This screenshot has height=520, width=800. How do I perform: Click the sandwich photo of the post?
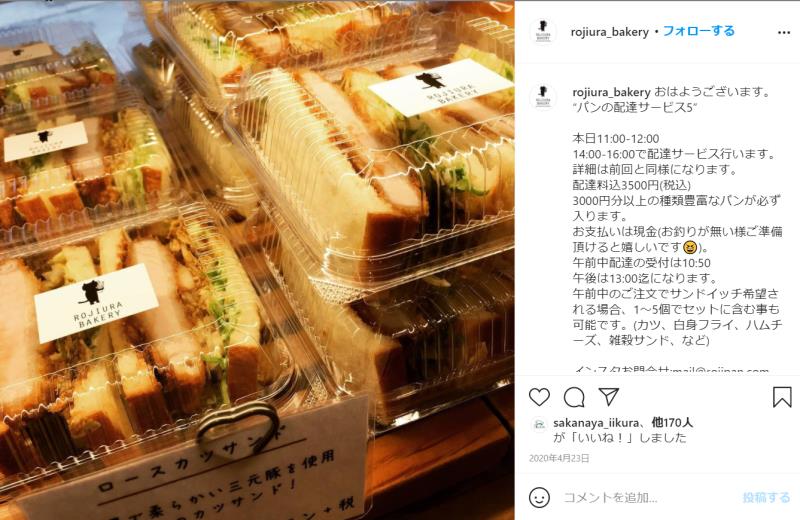tap(257, 260)
